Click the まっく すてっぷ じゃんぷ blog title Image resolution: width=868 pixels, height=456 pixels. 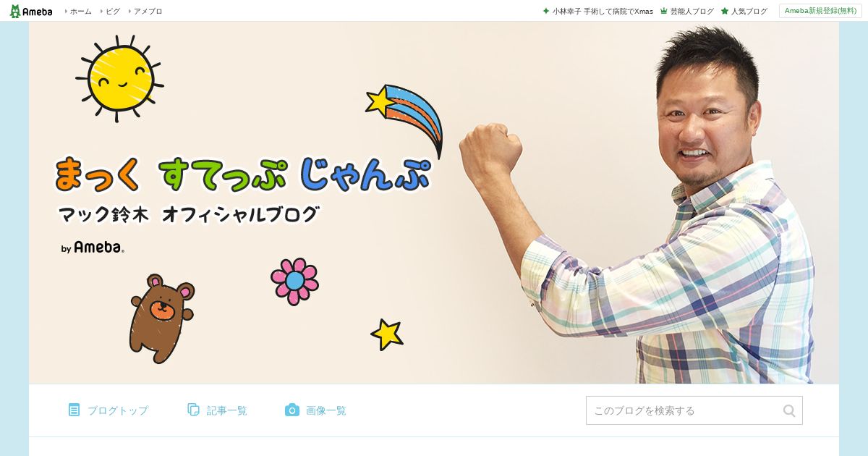[x=243, y=174]
